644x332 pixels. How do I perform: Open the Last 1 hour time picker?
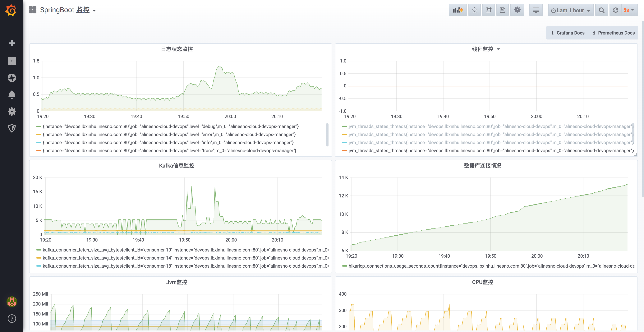click(x=571, y=10)
